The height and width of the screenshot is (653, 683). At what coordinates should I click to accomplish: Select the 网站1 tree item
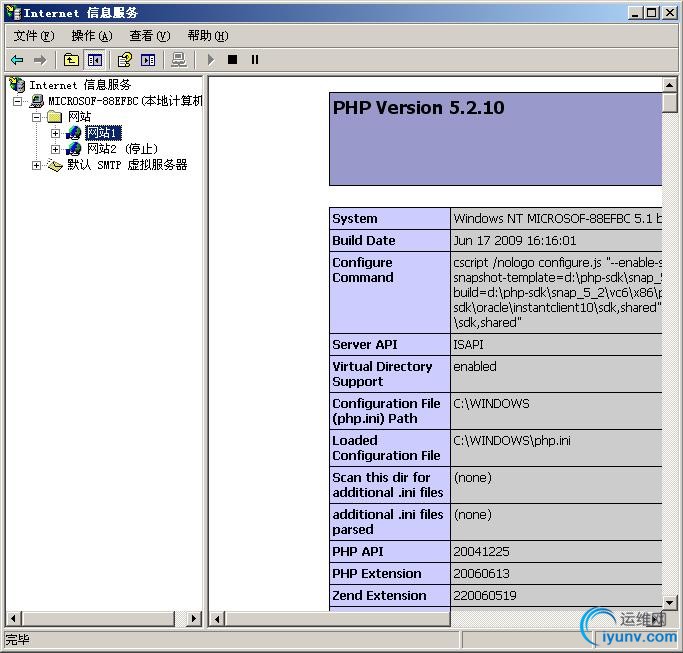pos(103,133)
